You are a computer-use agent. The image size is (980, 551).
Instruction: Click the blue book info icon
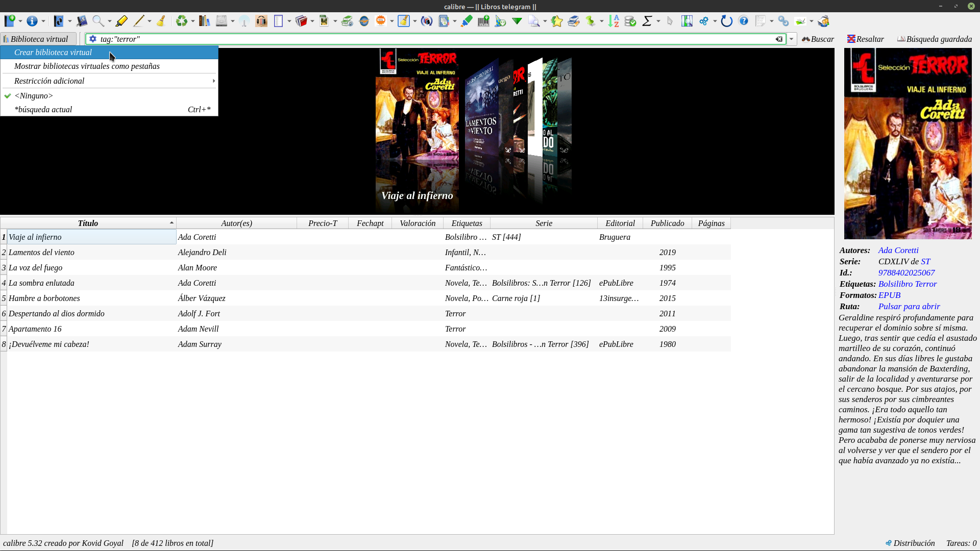point(32,21)
